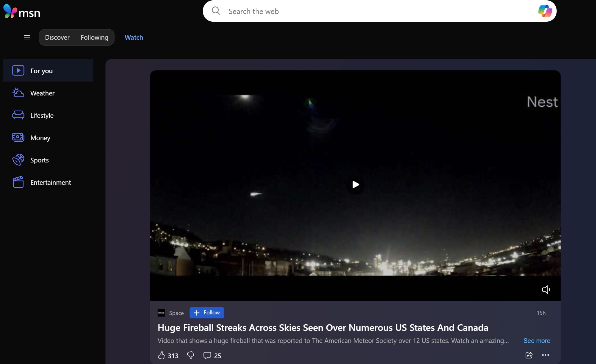Screen dimensions: 596x364
Task: Toggle the video sound speaker
Action: pyautogui.click(x=546, y=290)
